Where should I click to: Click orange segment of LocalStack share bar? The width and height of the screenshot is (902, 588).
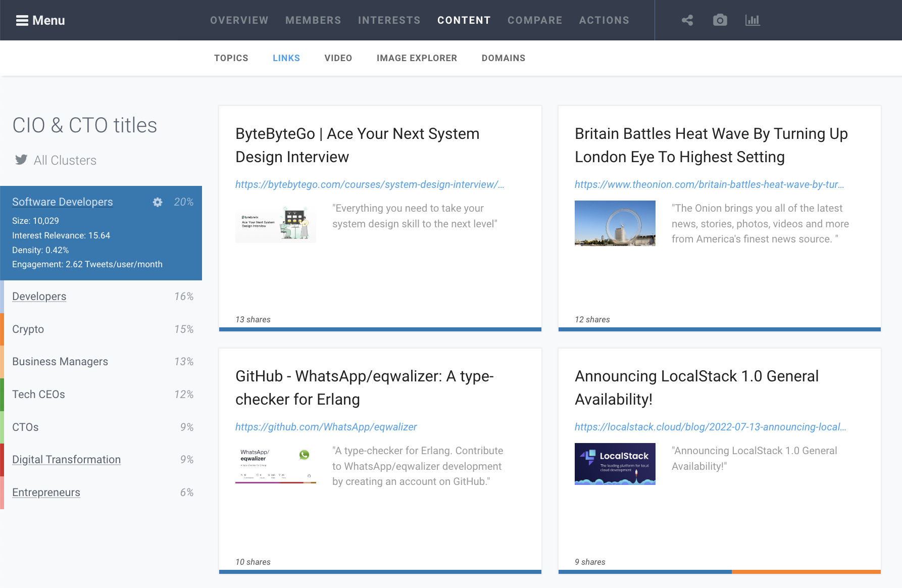[x=806, y=572]
